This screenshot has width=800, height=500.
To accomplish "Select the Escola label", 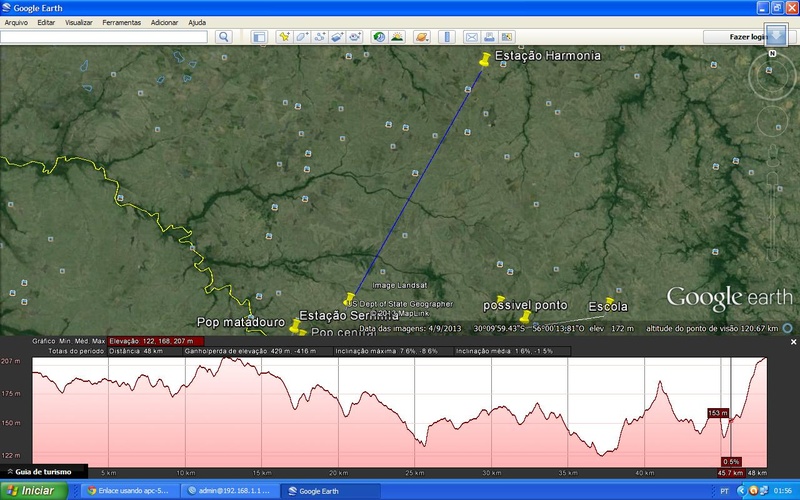I will (x=608, y=307).
